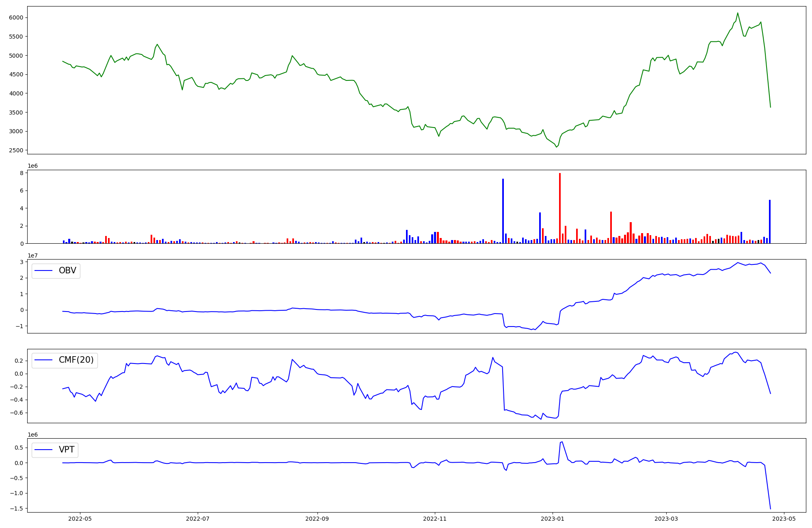Click the tallest red volume bar
Screen dimensions: 812x528
pos(560,208)
